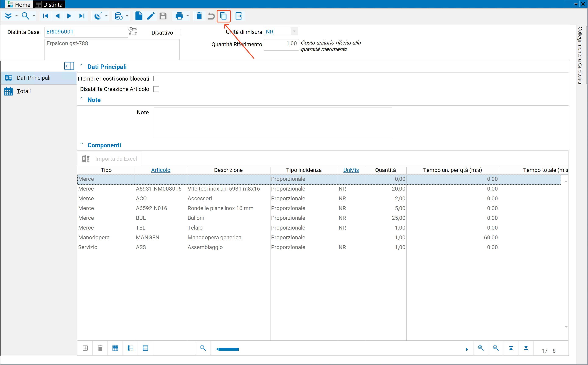Click the duplicate record icon
This screenshot has height=365, width=588.
click(x=223, y=16)
